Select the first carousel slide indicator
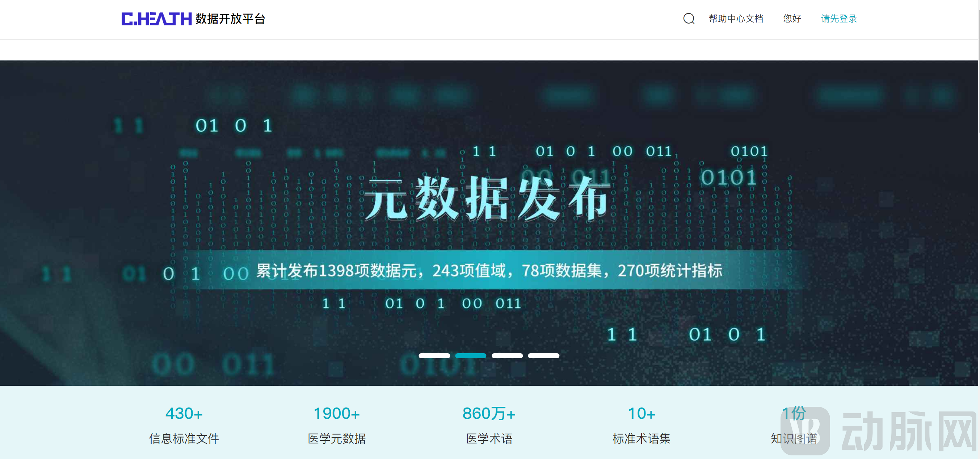The image size is (980, 459). point(434,355)
